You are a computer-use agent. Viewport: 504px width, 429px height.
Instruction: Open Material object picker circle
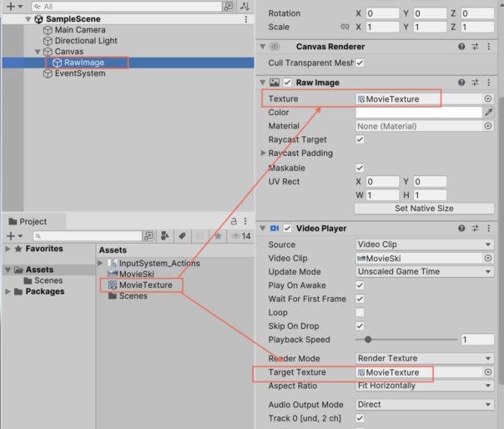488,126
